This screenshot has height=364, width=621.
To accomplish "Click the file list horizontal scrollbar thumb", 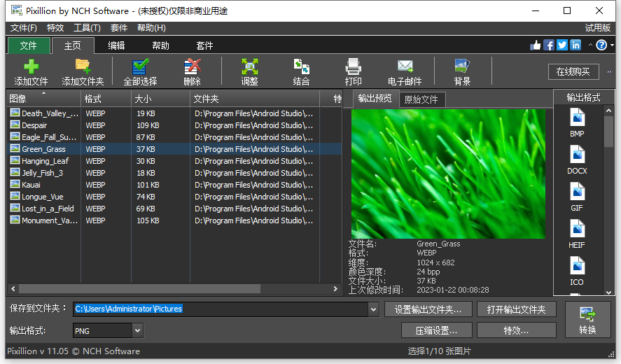I will click(x=139, y=288).
